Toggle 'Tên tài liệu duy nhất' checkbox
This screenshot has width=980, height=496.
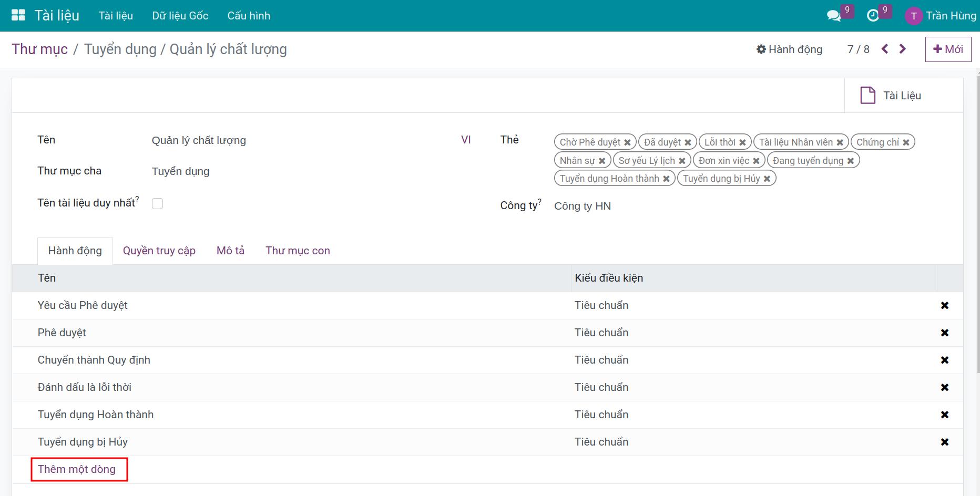click(157, 203)
